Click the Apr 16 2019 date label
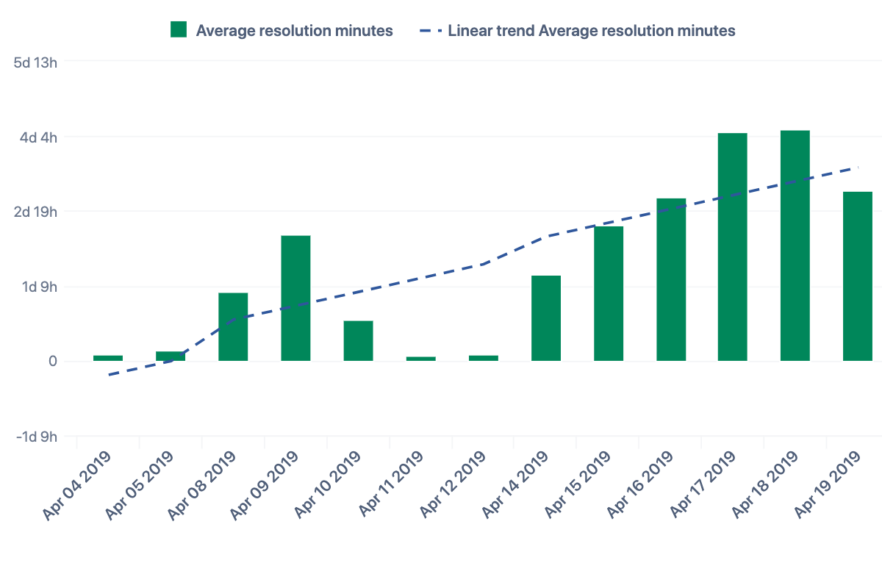This screenshot has height=588, width=882. (641, 486)
